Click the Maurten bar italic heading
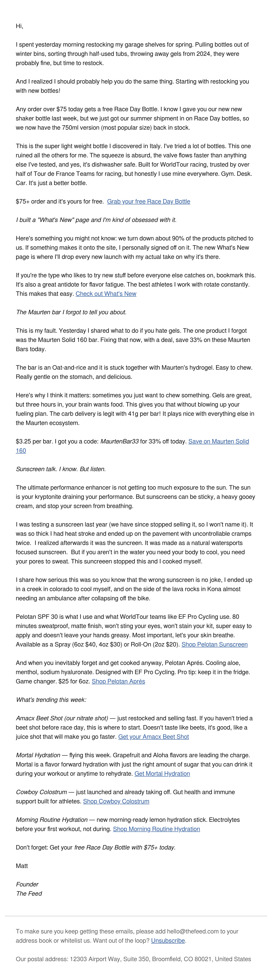The width and height of the screenshot is (267, 980). 71,312
